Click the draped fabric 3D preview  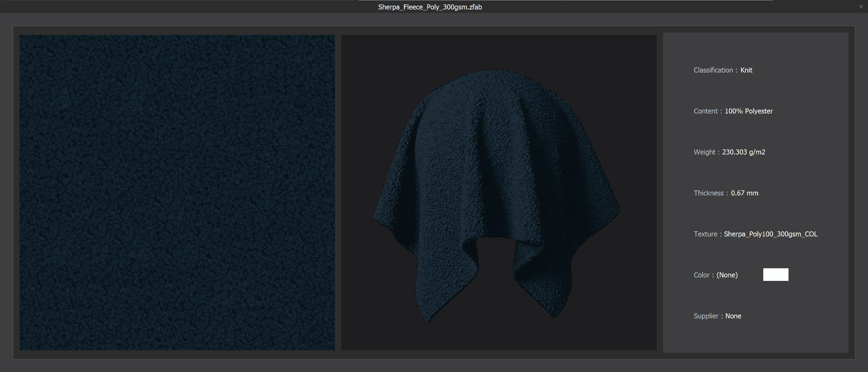pos(499,193)
